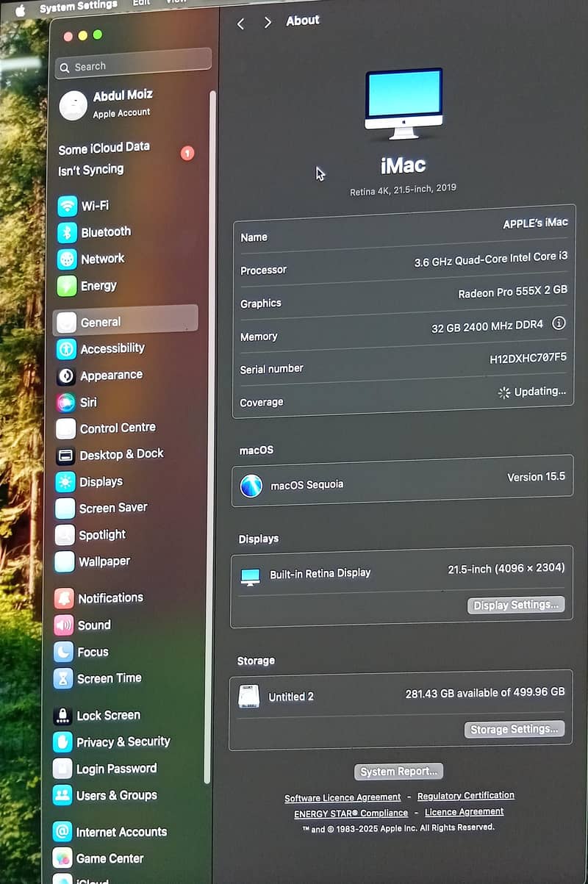This screenshot has height=884, width=588.
Task: Click 21.5-inch (4096 × 2304) resolution text
Action: click(506, 569)
